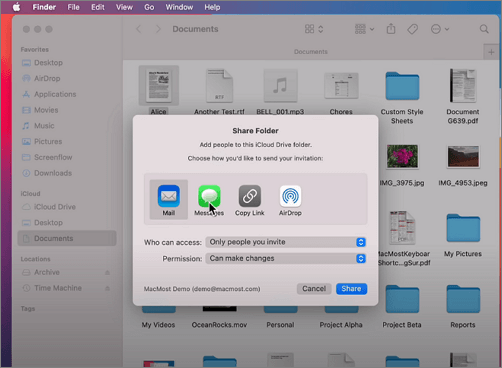Open the More actions ellipsis menu
The height and width of the screenshot is (368, 502).
(x=440, y=29)
